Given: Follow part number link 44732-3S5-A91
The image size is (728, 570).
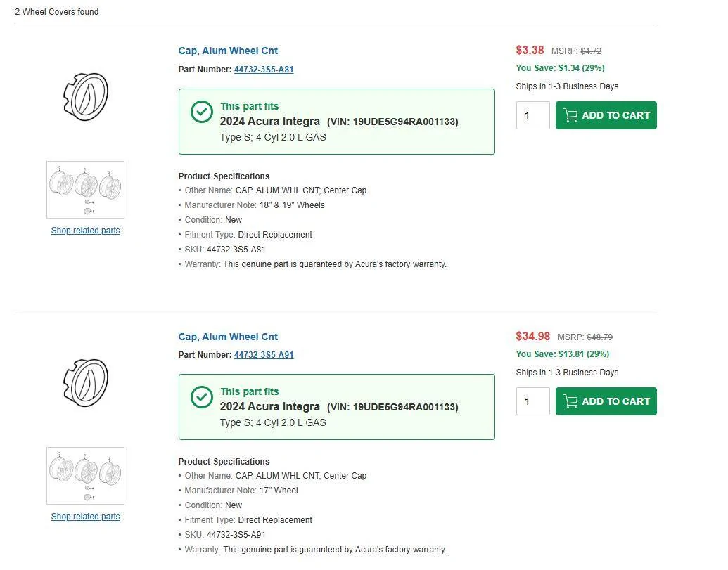Looking at the screenshot, I should pyautogui.click(x=264, y=355).
